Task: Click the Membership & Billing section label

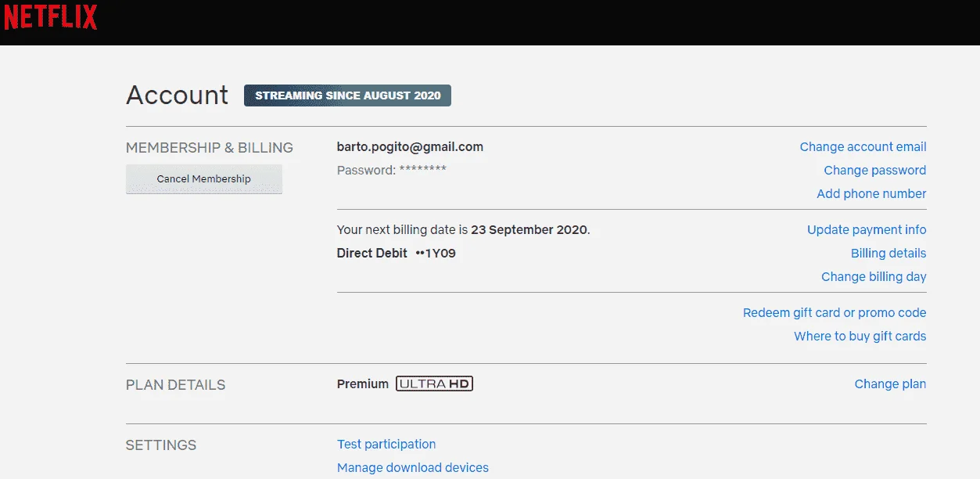Action: pos(210,148)
